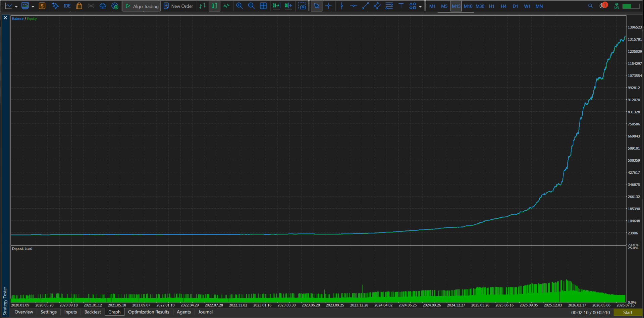Select the crosshair tool

coord(328,6)
